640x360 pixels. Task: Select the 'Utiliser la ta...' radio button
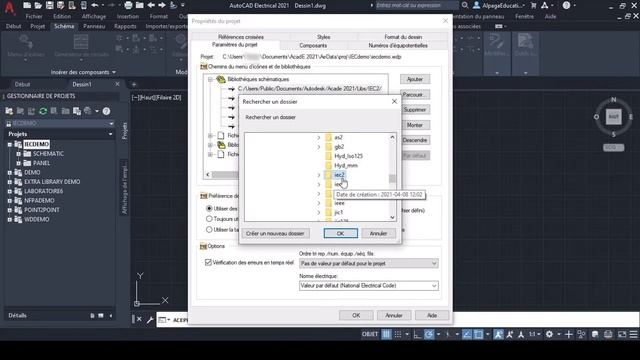coord(209,229)
